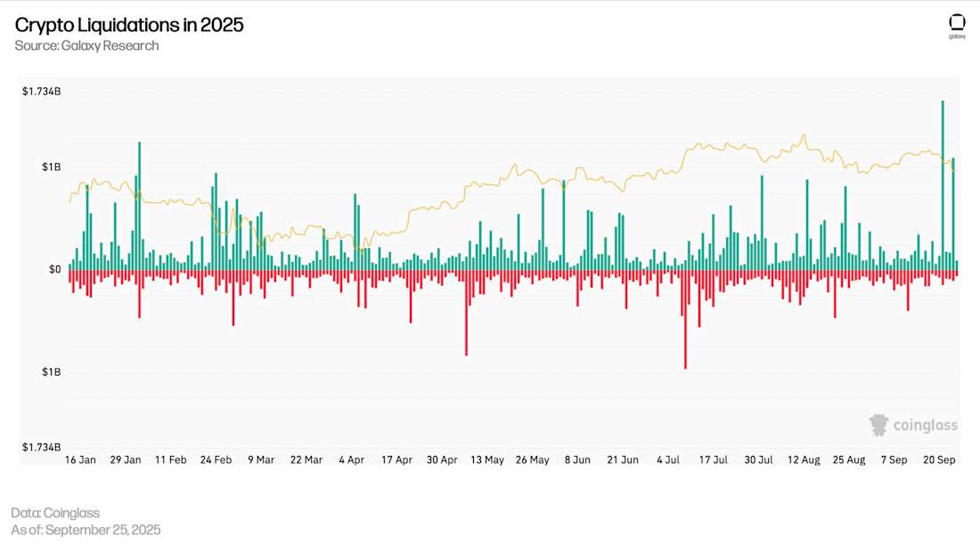Click the yellow price line at its peak
980x552 pixels.
click(x=802, y=135)
